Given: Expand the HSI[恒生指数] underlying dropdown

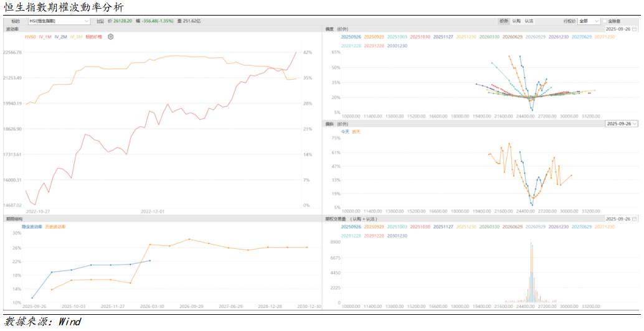Looking at the screenshot, I should tap(59, 21).
